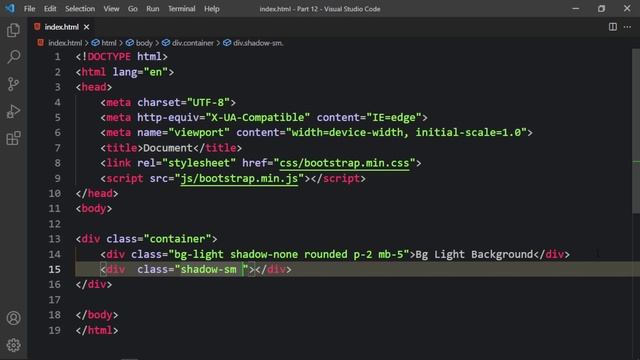Click line number 15 in the gutter
The height and width of the screenshot is (360, 640).
55,269
